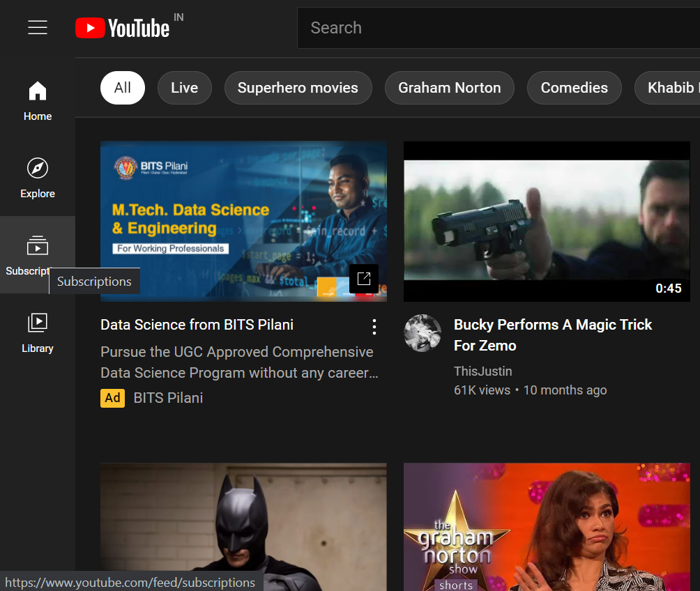Visit ThisJustin channel name link
Viewport: 700px width, 591px height.
482,371
